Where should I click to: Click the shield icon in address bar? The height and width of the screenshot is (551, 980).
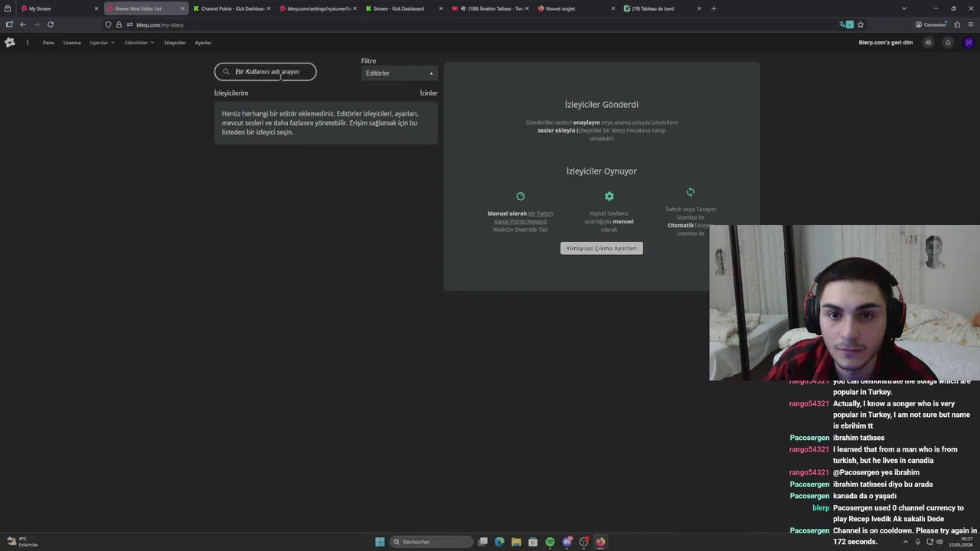(109, 24)
